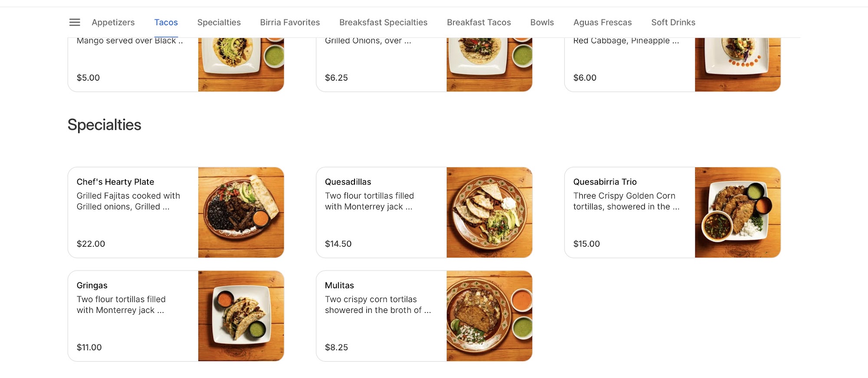The image size is (868, 378).
Task: View the Quesabirria Trio photo
Action: (738, 212)
